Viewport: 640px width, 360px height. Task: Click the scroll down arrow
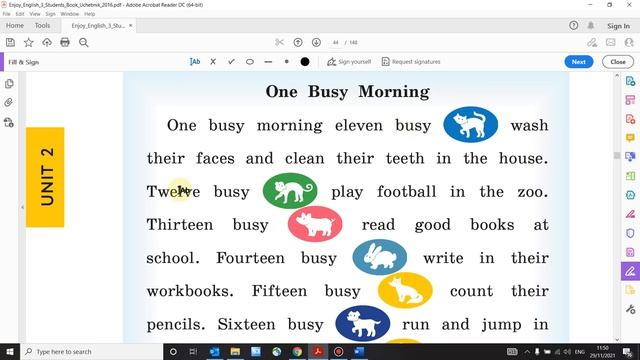click(x=617, y=340)
